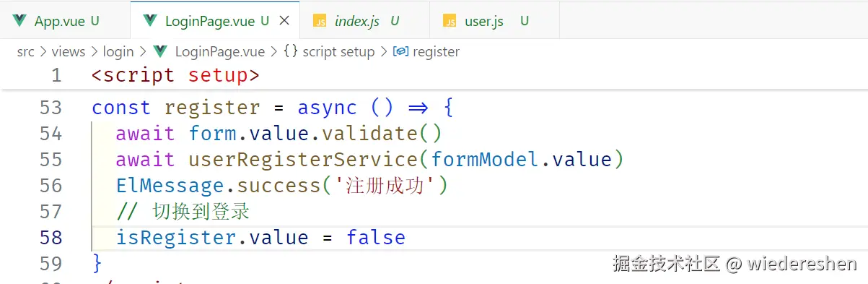Click line number 59 in the gutter
The width and height of the screenshot is (868, 284).
[x=51, y=264]
